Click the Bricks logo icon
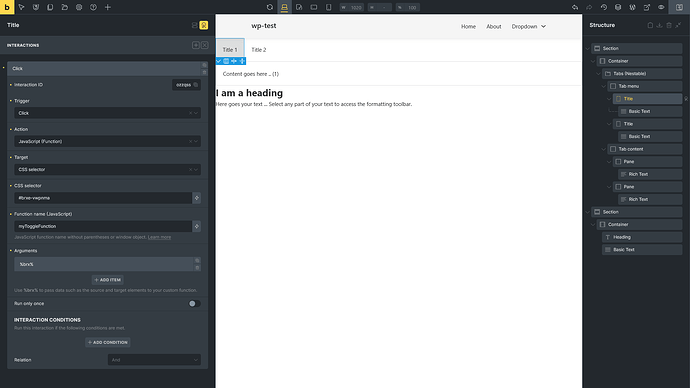Screen dimensions: 690x388 click(x=7, y=7)
